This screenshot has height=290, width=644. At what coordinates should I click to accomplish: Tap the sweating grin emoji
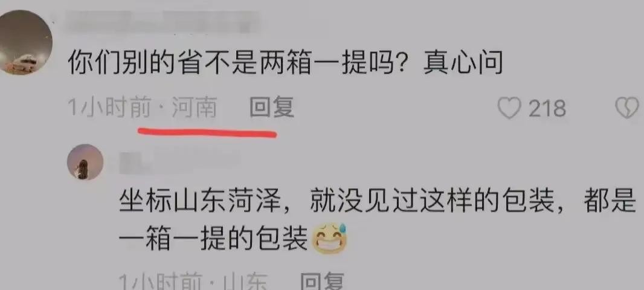(x=330, y=239)
